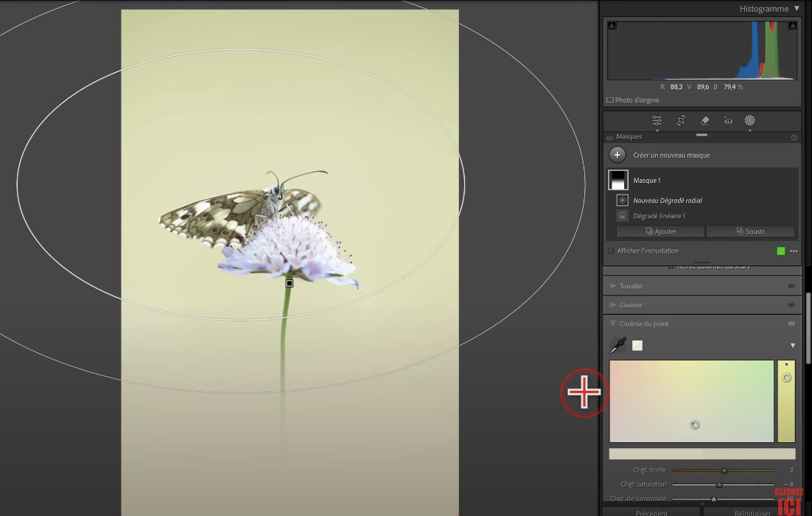Collapse the Histogramme panel
Image resolution: width=812 pixels, height=516 pixels.
797,9
